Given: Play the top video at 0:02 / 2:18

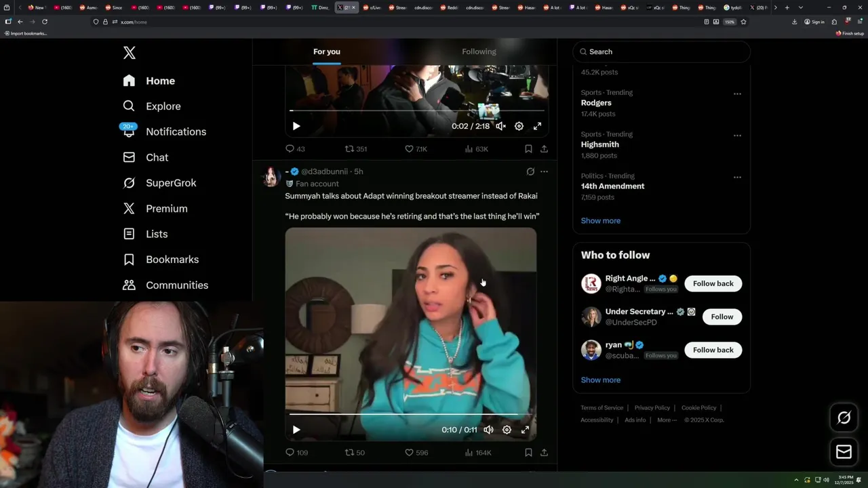Looking at the screenshot, I should tap(296, 126).
